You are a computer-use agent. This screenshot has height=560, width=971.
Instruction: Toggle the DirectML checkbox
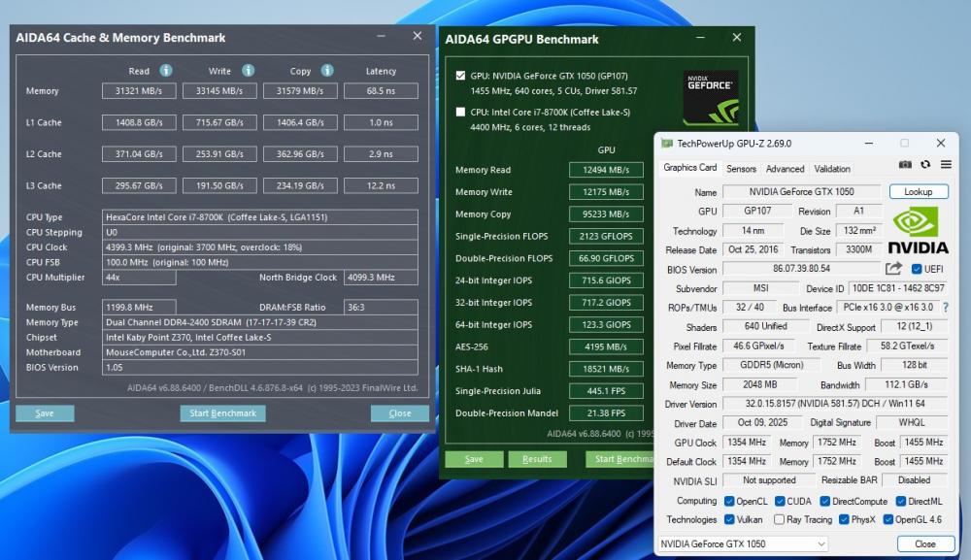click(901, 501)
